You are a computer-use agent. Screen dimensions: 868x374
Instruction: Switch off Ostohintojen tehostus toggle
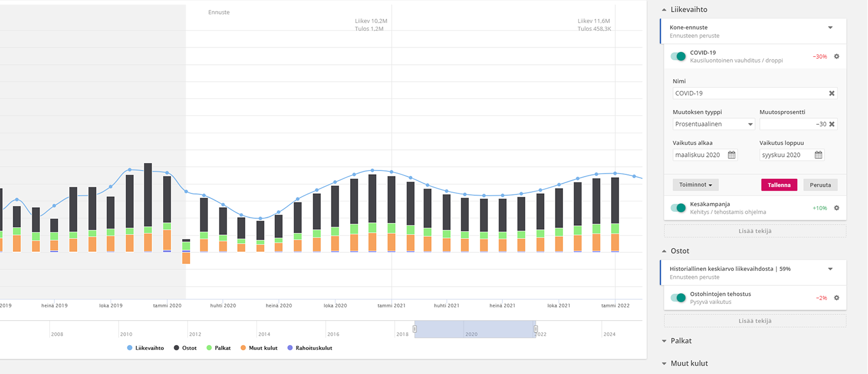click(678, 298)
